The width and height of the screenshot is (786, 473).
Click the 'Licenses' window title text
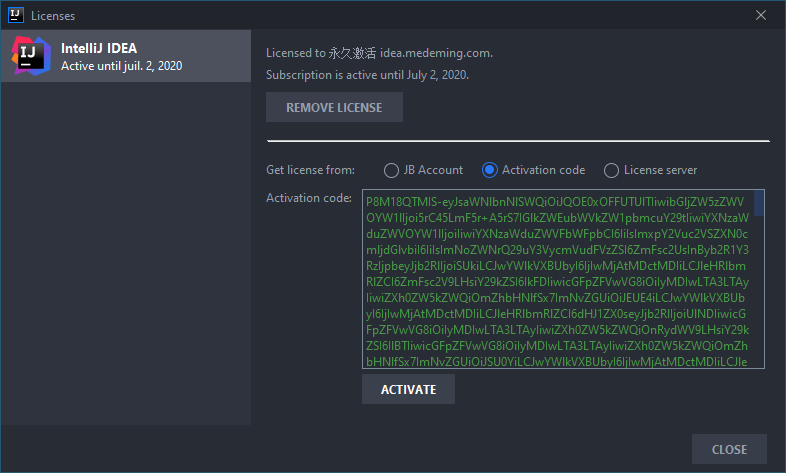[x=53, y=16]
